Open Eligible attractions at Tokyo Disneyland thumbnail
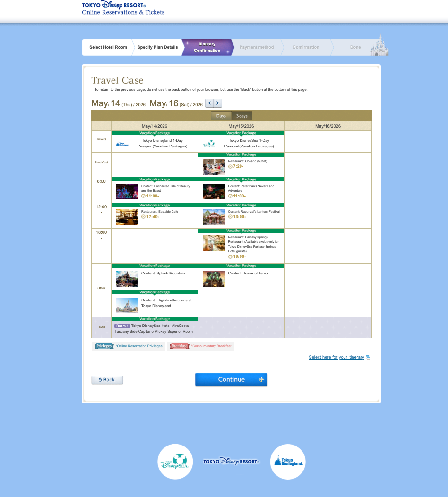Screen dimensions: 448x497 [x=127, y=305]
